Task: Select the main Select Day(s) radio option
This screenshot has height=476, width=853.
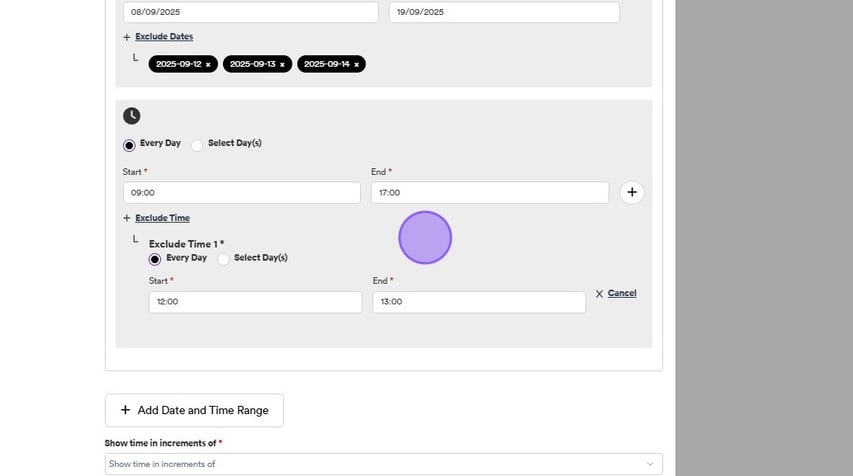Action: pos(197,145)
